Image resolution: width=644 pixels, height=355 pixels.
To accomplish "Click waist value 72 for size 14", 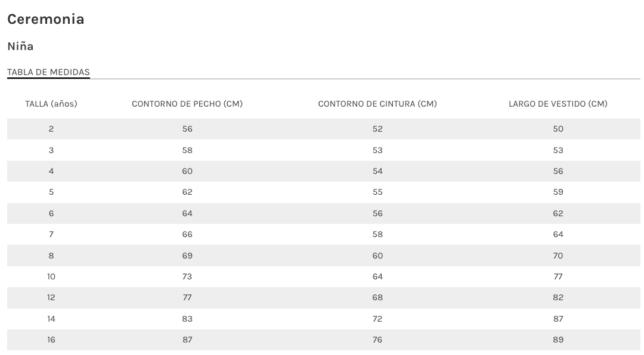I will (377, 319).
